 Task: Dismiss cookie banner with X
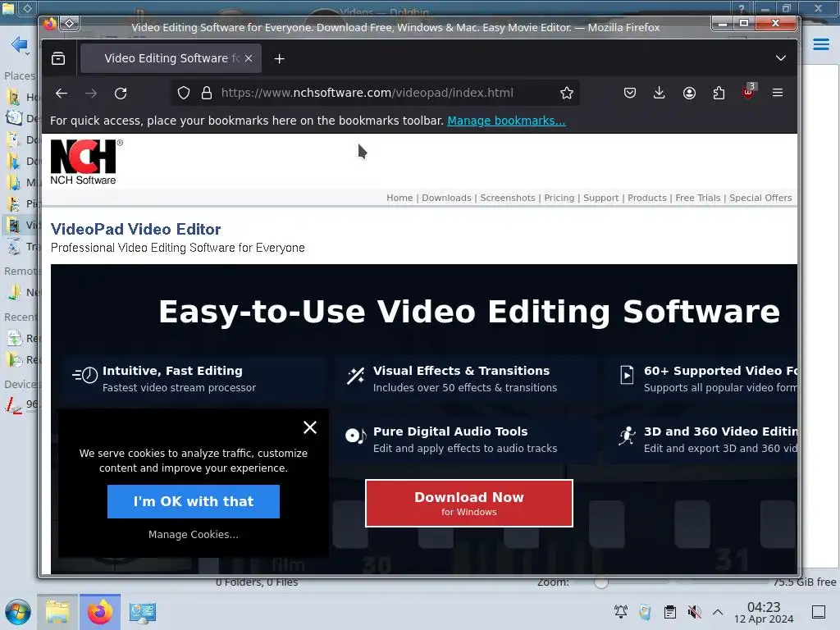click(309, 427)
